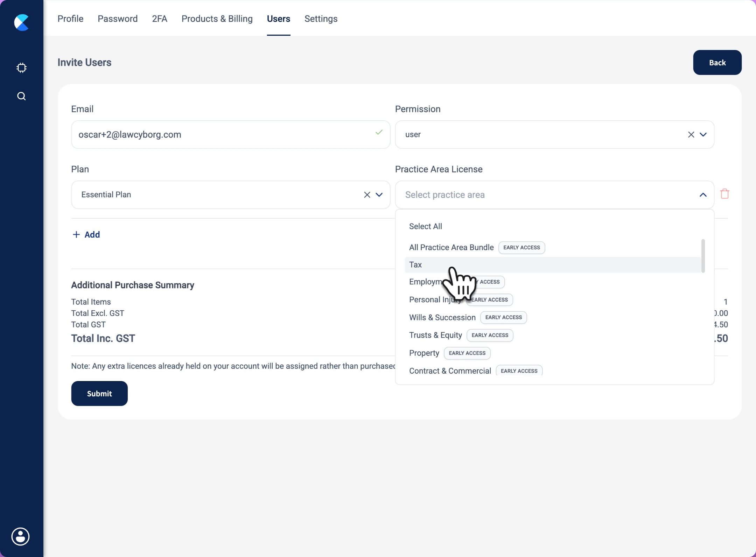Open the Plan dropdown chevron
The height and width of the screenshot is (557, 756).
click(379, 195)
